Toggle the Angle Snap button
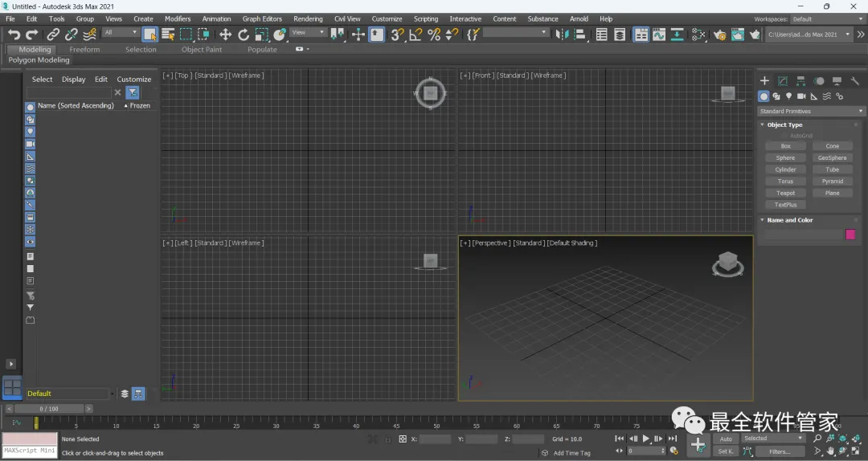This screenshot has height=461, width=868. pos(416,35)
